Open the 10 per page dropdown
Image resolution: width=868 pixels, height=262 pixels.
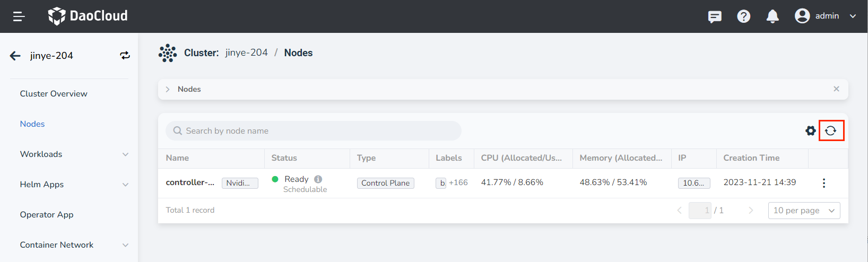pyautogui.click(x=804, y=211)
